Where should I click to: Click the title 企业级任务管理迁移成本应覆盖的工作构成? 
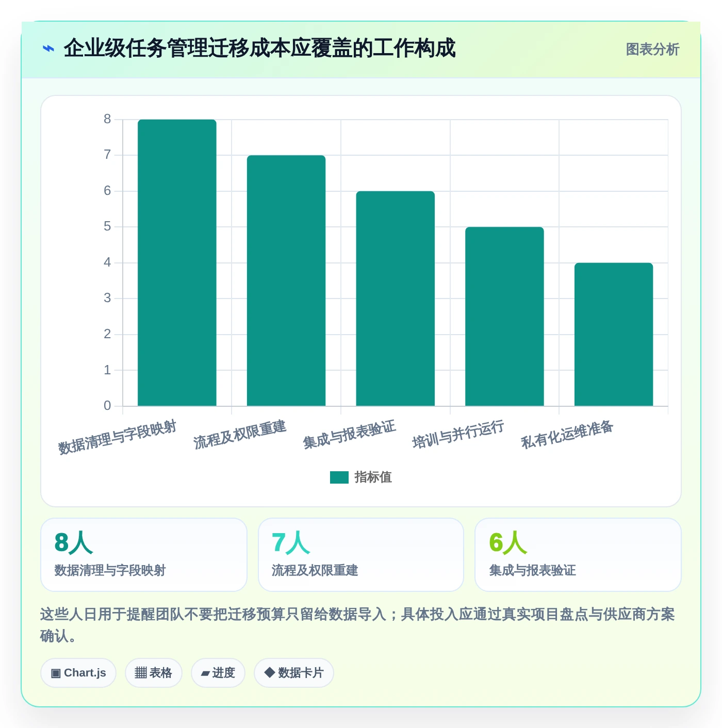click(x=259, y=48)
